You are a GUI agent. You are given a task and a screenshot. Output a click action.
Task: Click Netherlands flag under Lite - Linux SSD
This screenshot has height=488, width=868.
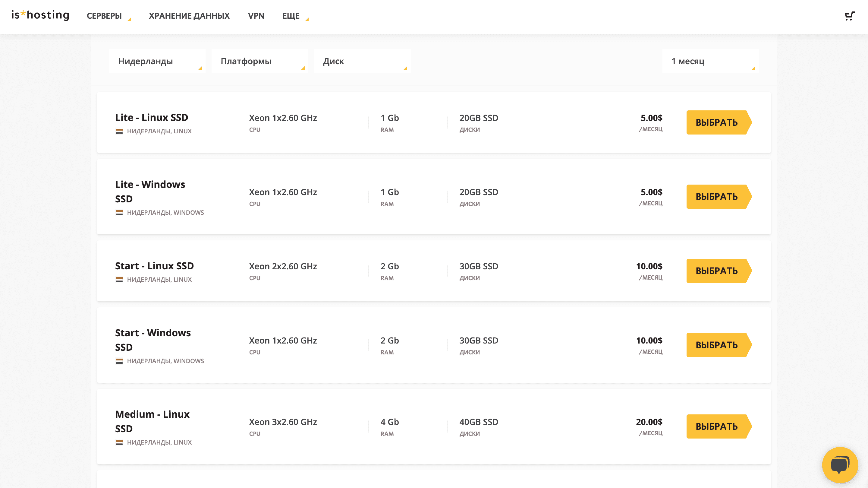coord(119,131)
